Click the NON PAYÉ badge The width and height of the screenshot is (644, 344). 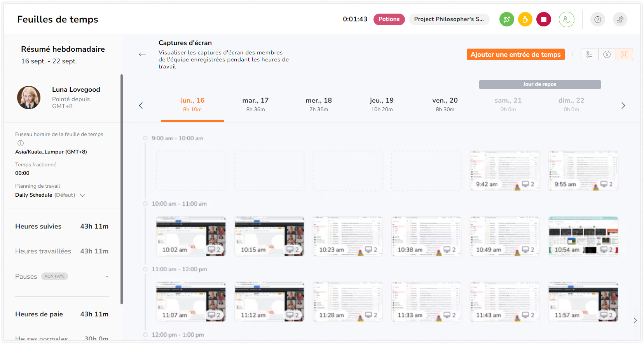(55, 276)
